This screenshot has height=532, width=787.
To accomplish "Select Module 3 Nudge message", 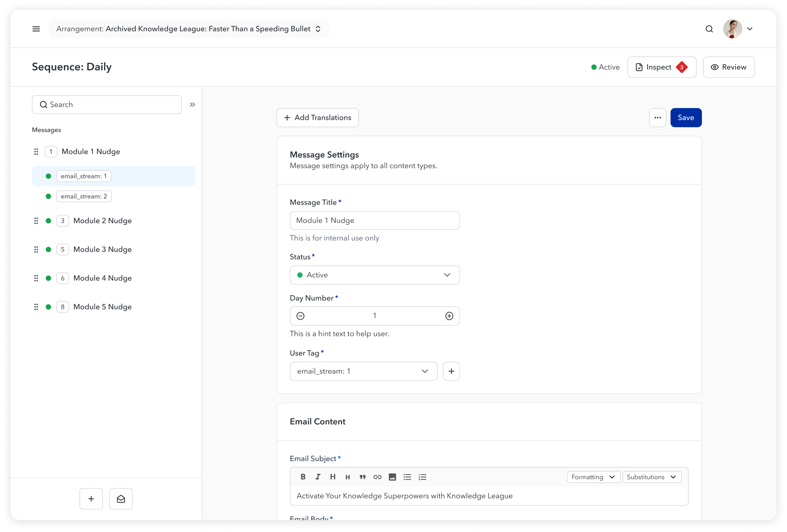I will click(x=102, y=250).
